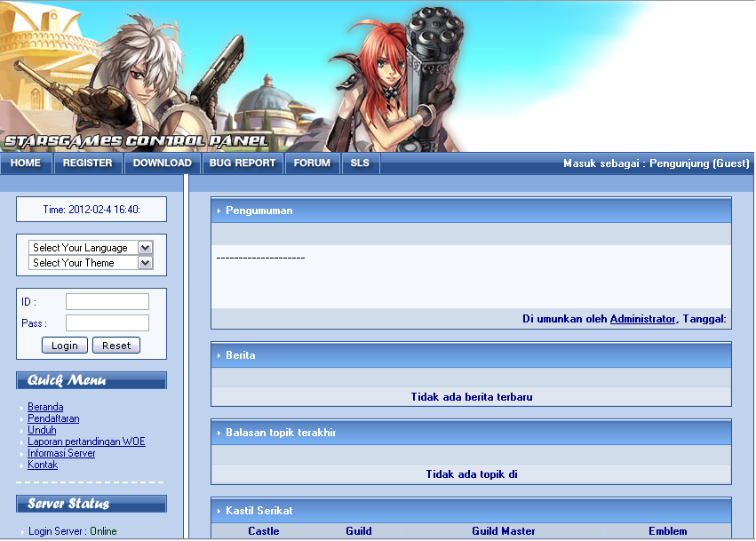Open the SLS navigation tab
The width and height of the screenshot is (756, 541).
click(x=360, y=163)
